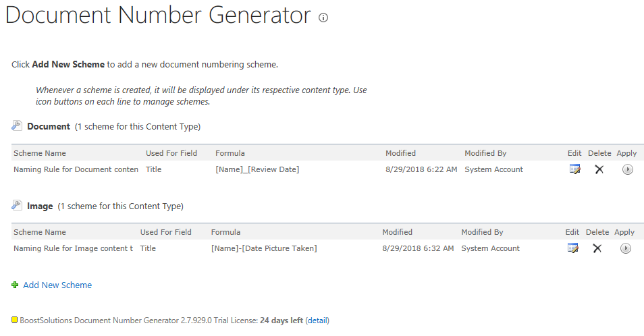The width and height of the screenshot is (644, 336).
Task: Apply the Image naming rule scheme
Action: (x=625, y=248)
